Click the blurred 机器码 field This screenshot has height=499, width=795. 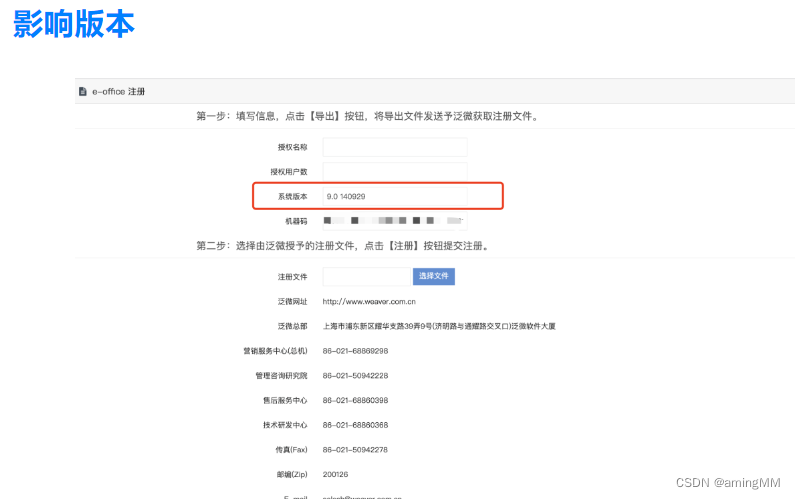point(395,221)
